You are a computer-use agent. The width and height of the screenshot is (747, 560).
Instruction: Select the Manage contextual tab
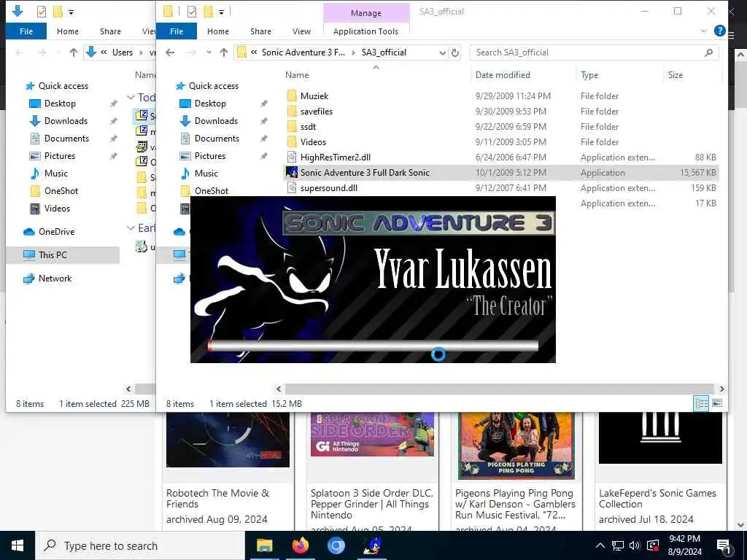pos(366,13)
